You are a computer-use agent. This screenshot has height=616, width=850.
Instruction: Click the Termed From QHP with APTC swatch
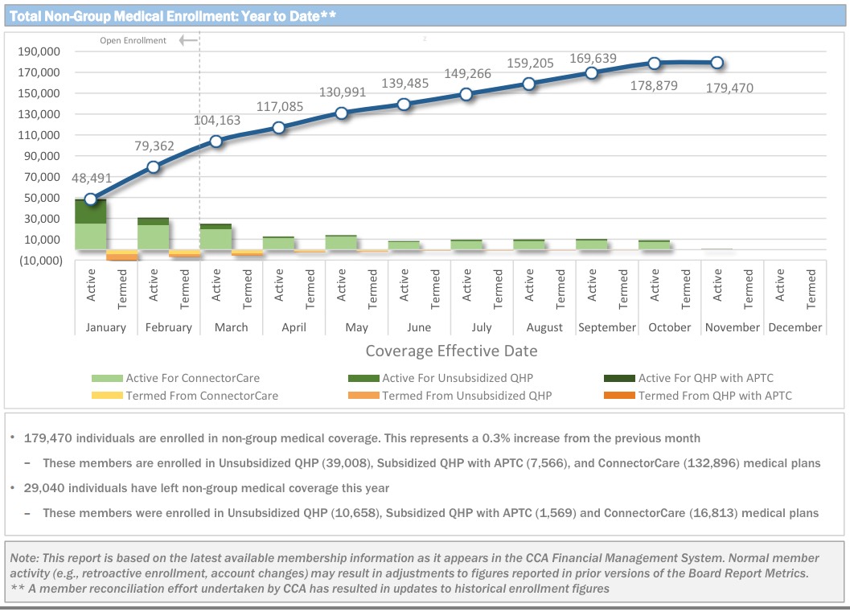619,396
